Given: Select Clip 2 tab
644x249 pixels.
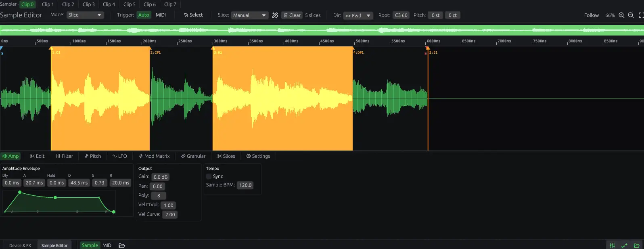Looking at the screenshot, I should coord(68,4).
